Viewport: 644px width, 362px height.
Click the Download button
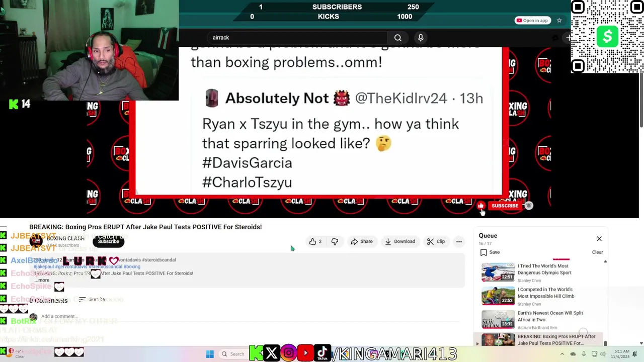coord(400,242)
